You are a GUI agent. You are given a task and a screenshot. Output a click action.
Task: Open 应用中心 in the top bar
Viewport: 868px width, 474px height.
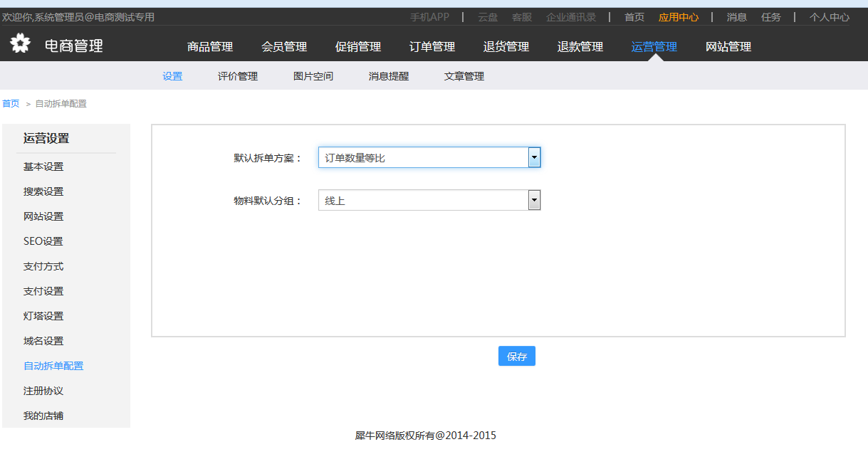[679, 17]
